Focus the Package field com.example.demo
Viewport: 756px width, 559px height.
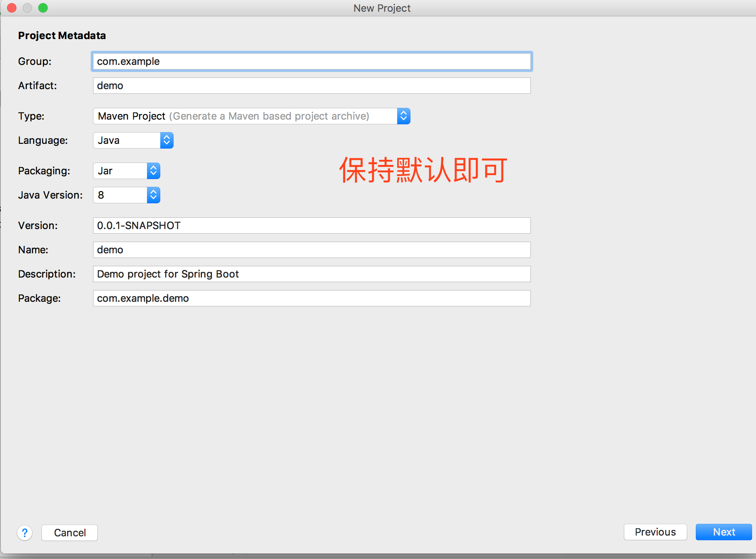pyautogui.click(x=311, y=298)
